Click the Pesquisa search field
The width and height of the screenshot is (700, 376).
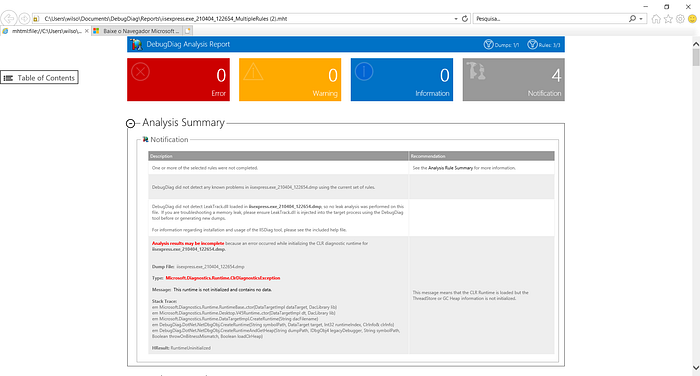click(x=551, y=19)
